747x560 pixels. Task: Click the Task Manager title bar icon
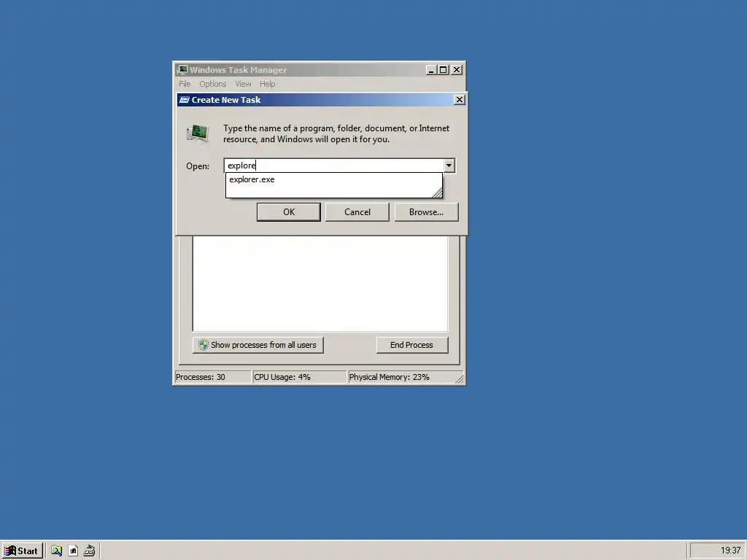coord(182,70)
